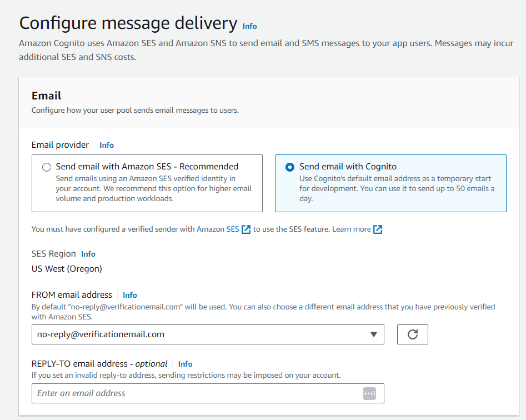Open Info link beside FROM email address
This screenshot has height=420, width=526.
tap(130, 295)
